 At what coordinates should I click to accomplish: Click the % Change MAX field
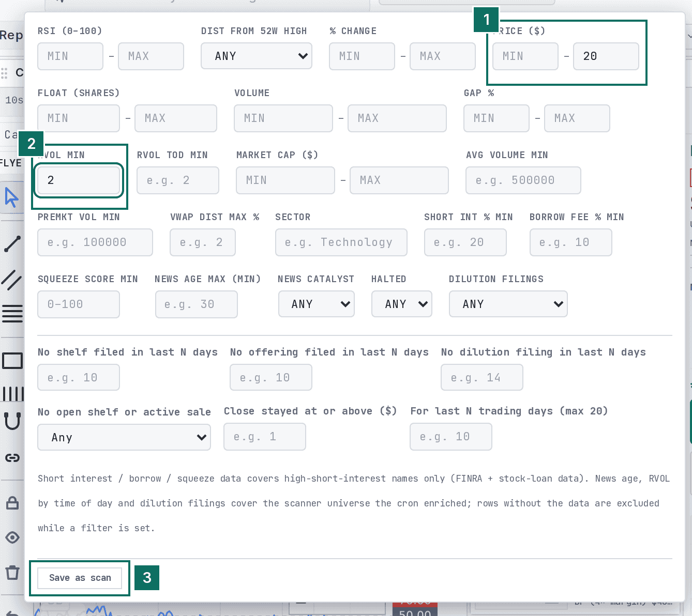tap(443, 56)
